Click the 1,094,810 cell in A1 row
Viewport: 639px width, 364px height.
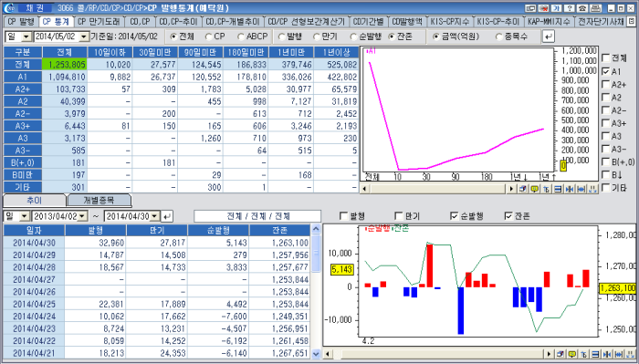pos(65,77)
